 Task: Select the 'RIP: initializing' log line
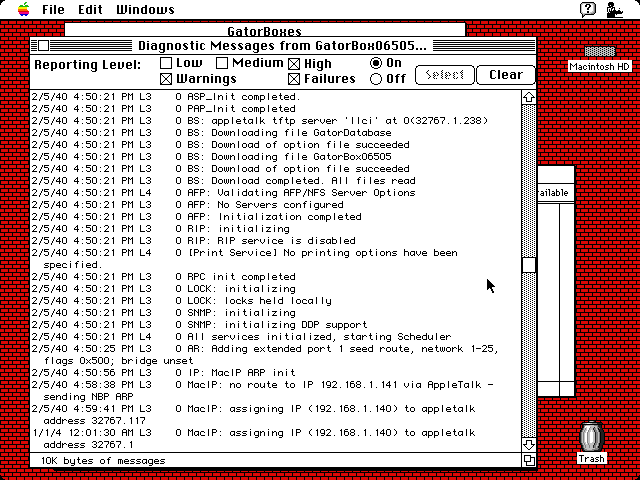(276, 229)
